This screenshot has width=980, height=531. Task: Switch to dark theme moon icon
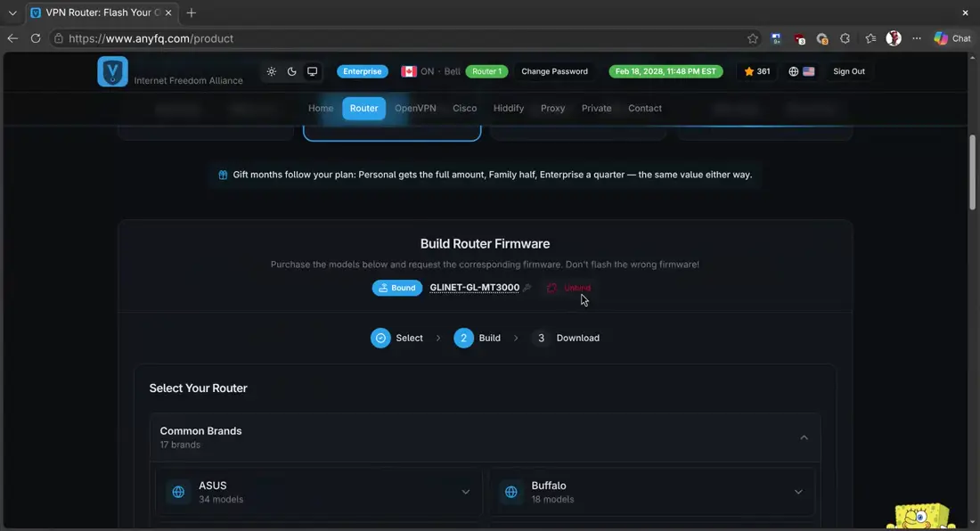coord(292,71)
